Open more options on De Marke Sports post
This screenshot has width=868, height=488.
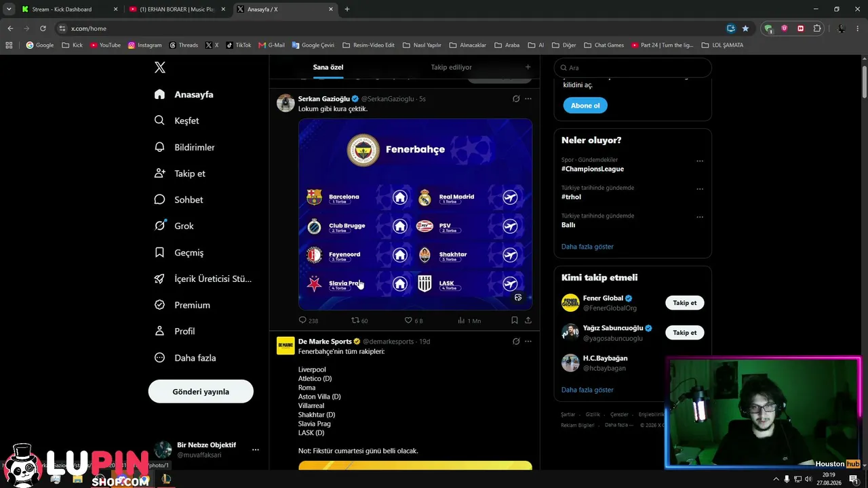[528, 342]
